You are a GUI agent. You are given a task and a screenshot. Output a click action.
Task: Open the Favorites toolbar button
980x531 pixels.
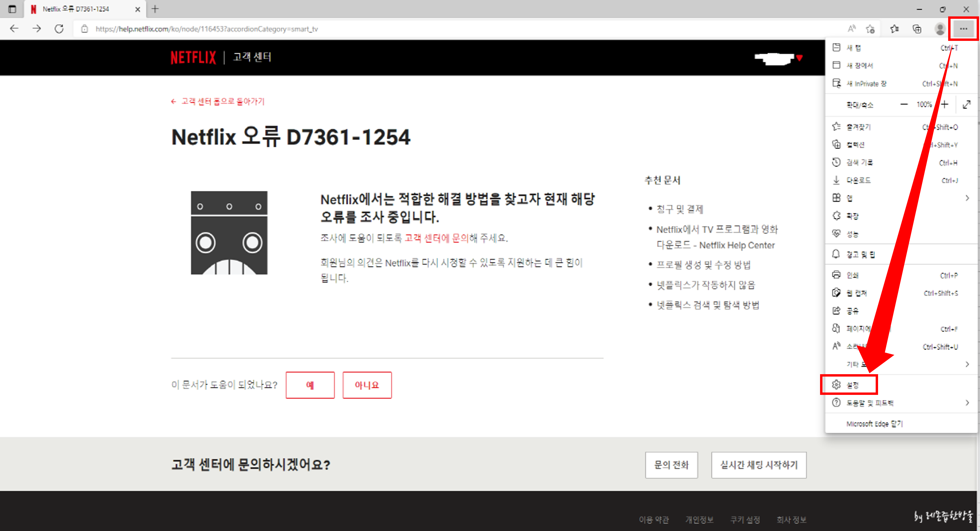click(894, 29)
